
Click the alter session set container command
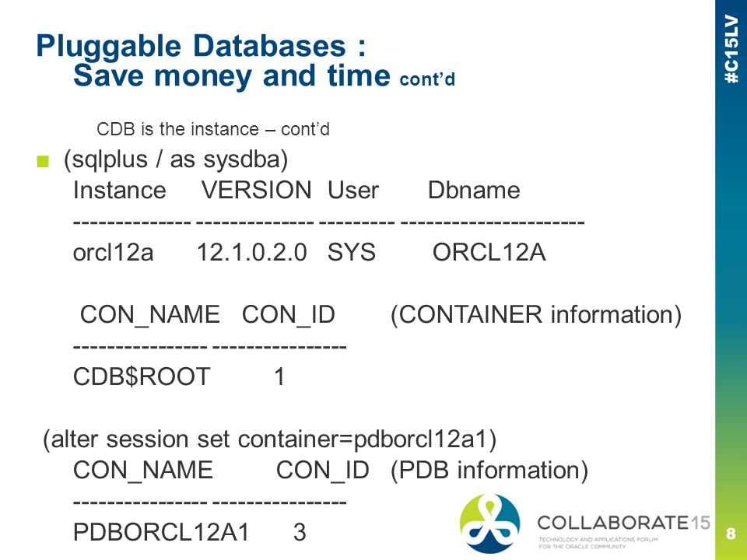(270, 439)
